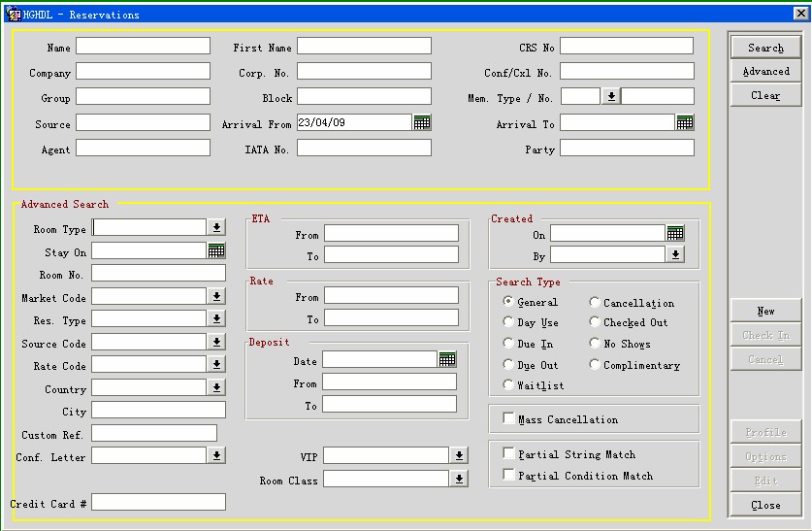Expand the Country dropdown
The height and width of the screenshot is (531, 812).
[216, 387]
